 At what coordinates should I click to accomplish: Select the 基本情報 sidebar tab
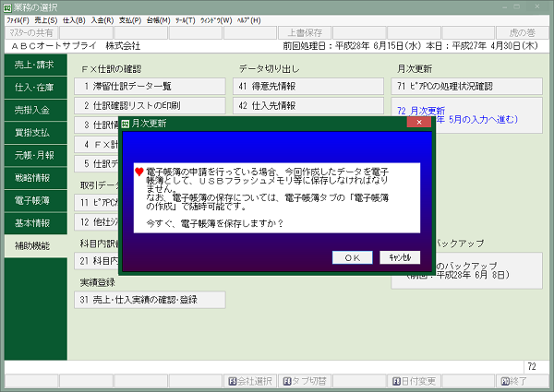click(36, 223)
